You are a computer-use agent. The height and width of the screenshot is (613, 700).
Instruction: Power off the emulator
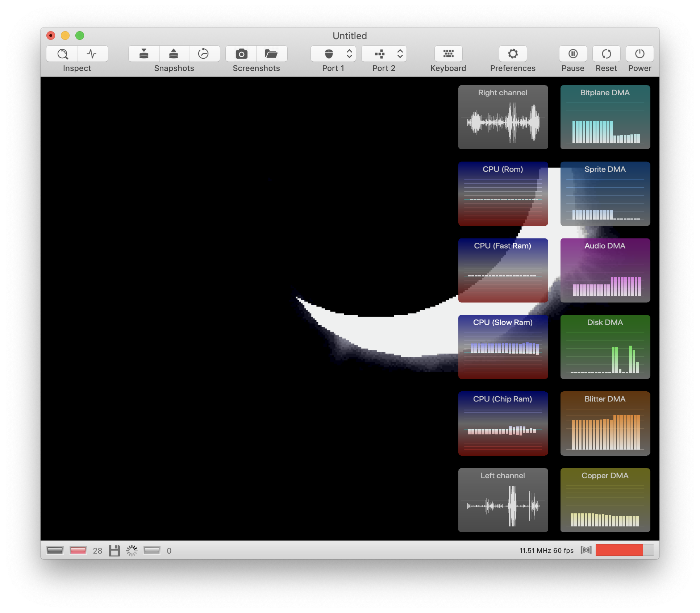(640, 54)
